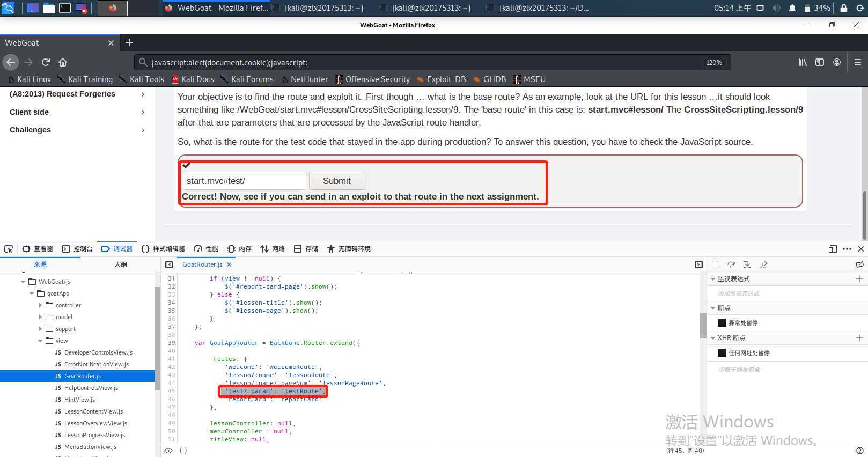Open the Firefox account icon

(x=837, y=62)
